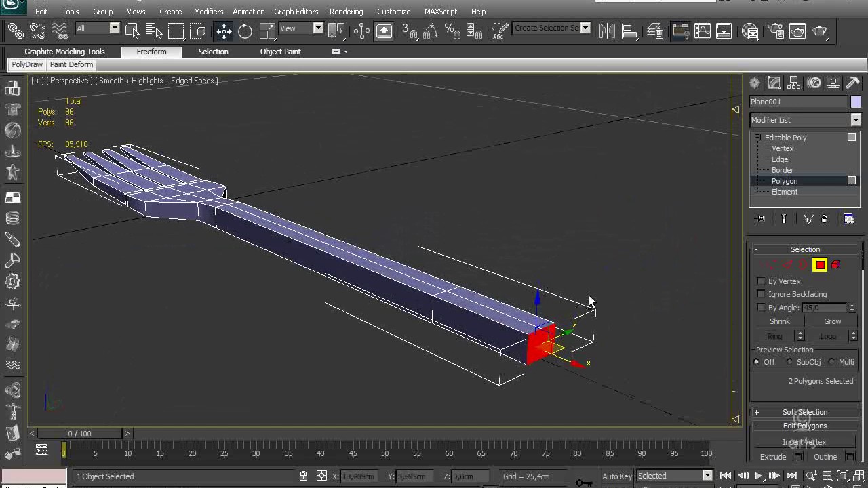This screenshot has width=868, height=488.
Task: Open the Utilities hammer panel tab
Action: (853, 83)
